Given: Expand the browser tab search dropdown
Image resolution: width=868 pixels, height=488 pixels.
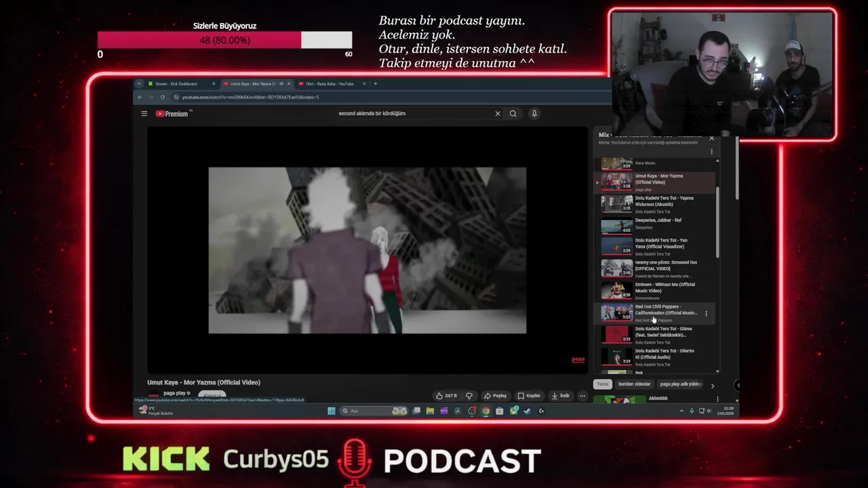Looking at the screenshot, I should click(139, 83).
